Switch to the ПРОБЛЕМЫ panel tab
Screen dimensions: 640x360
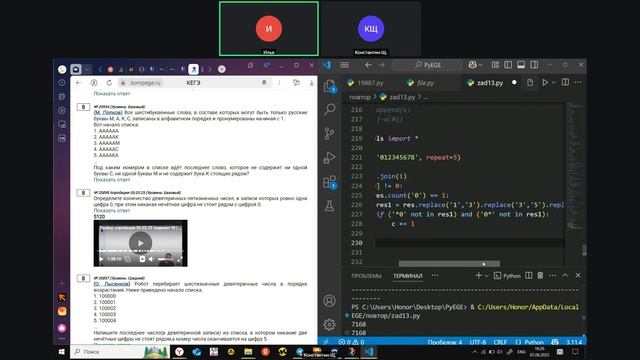(x=366, y=276)
